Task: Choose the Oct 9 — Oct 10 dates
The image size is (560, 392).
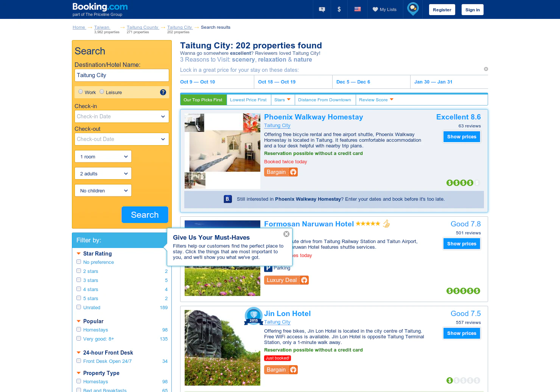Action: click(x=198, y=82)
